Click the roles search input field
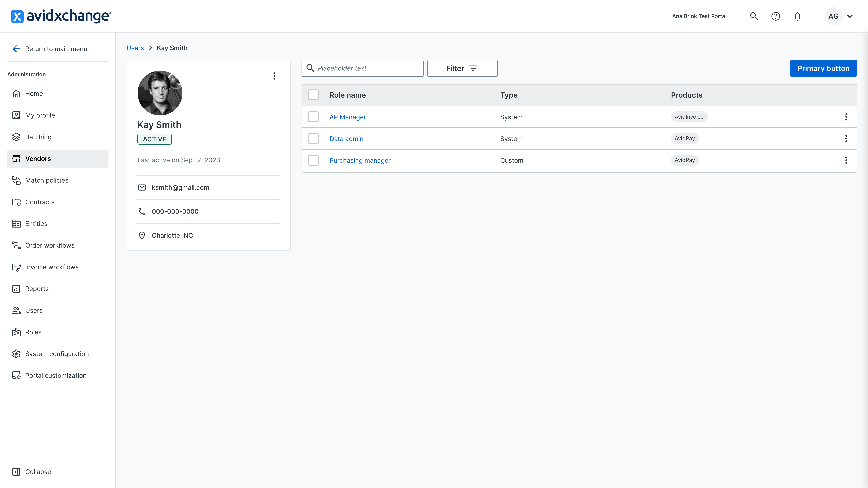 (363, 68)
